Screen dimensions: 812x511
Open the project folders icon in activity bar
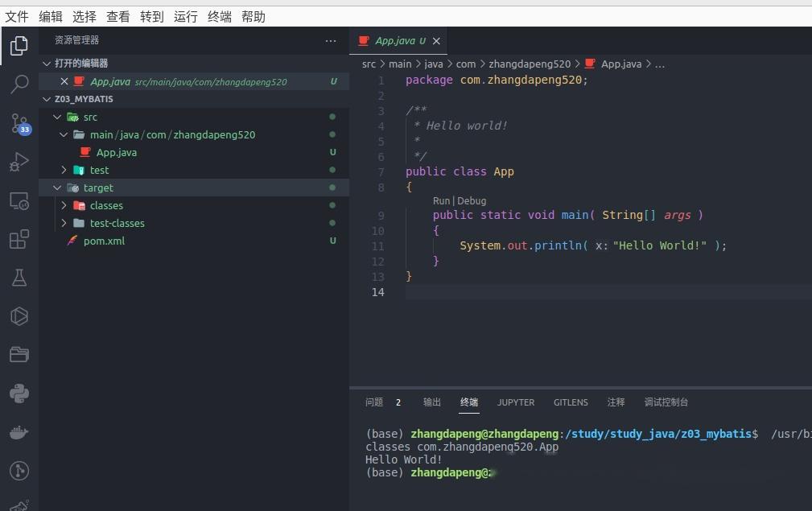pos(19,355)
